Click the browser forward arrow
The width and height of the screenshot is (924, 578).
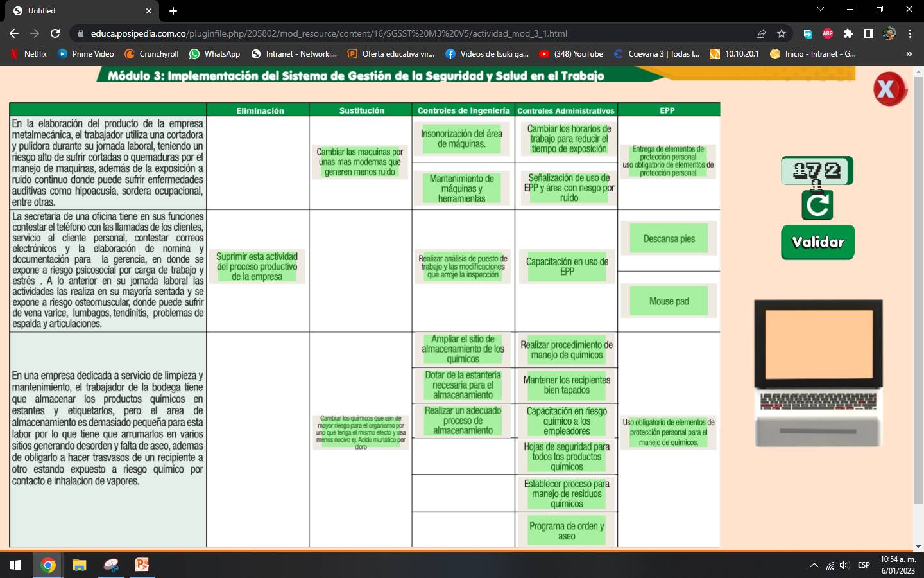35,33
